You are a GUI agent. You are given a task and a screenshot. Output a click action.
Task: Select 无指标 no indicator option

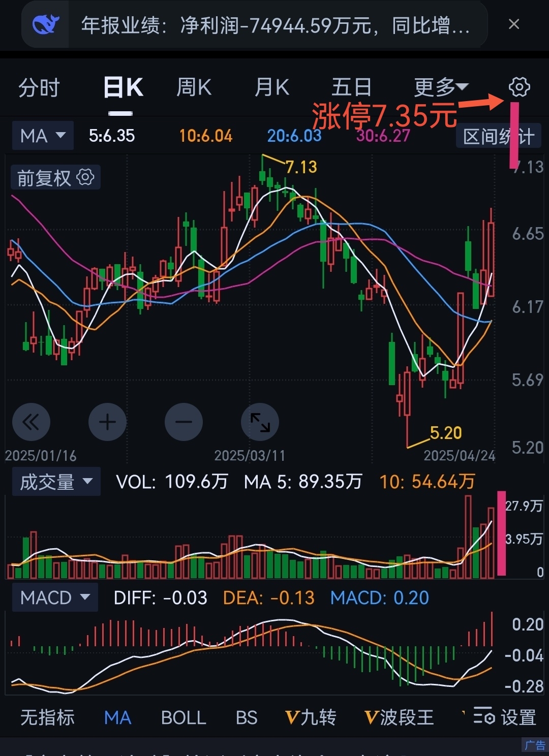(x=47, y=718)
